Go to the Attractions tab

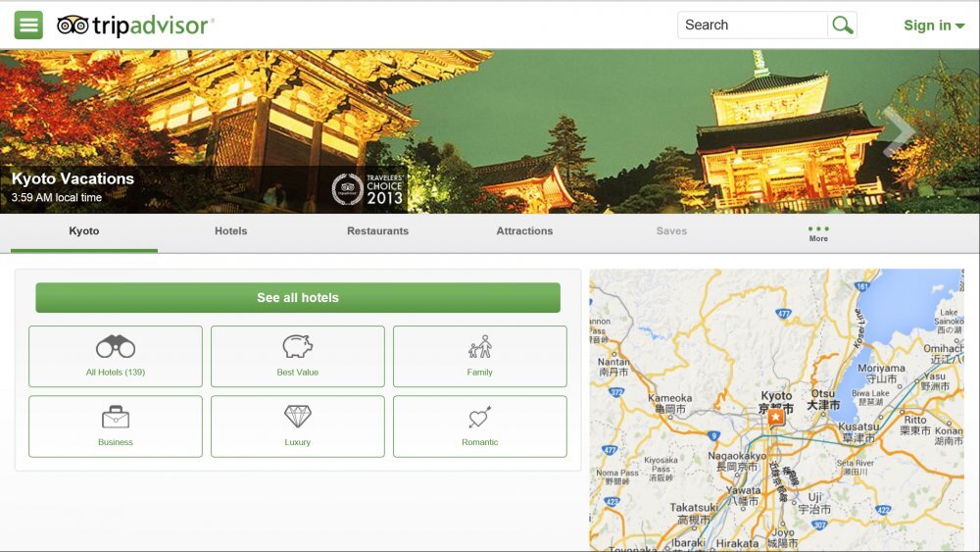pos(524,231)
